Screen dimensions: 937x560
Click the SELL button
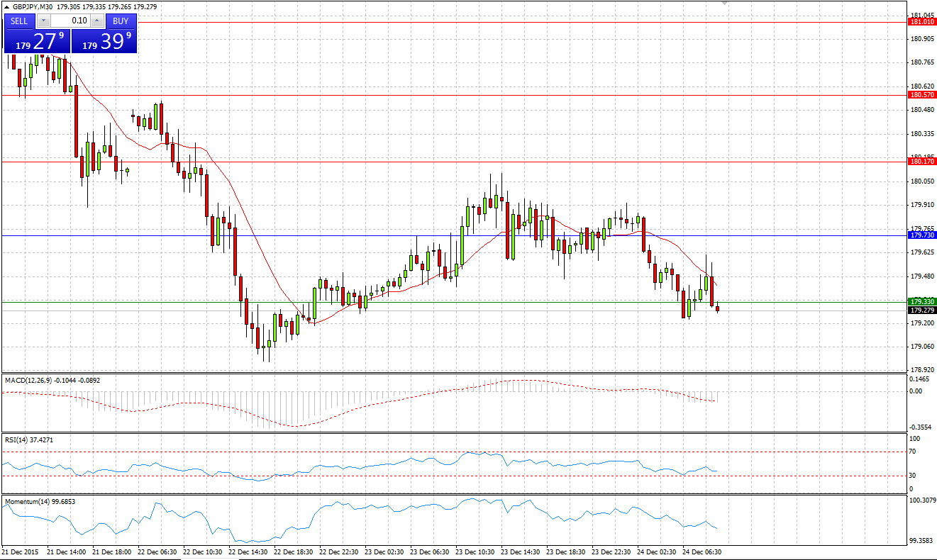point(19,21)
